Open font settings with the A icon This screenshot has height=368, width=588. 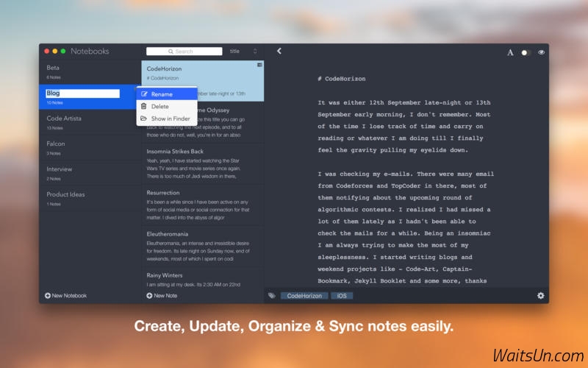pos(510,52)
